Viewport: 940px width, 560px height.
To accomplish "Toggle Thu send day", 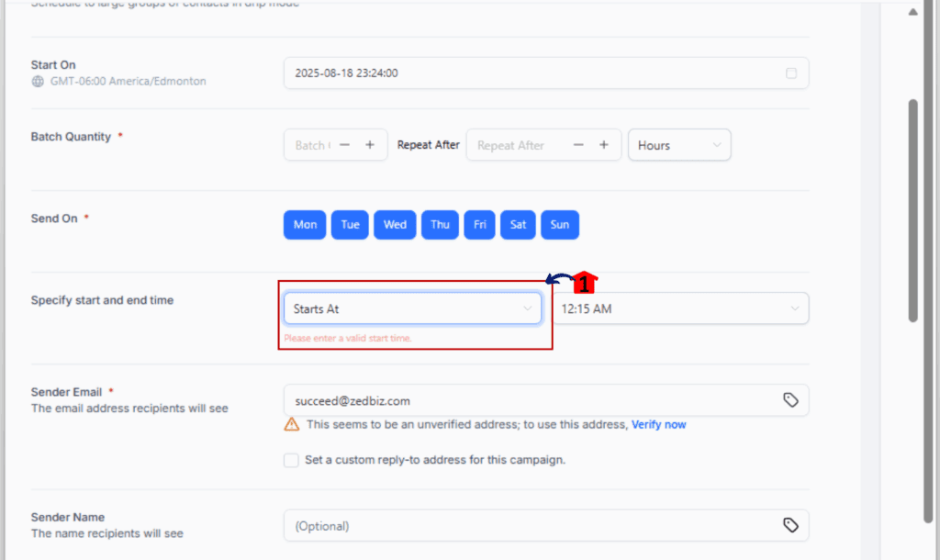I will pyautogui.click(x=440, y=225).
